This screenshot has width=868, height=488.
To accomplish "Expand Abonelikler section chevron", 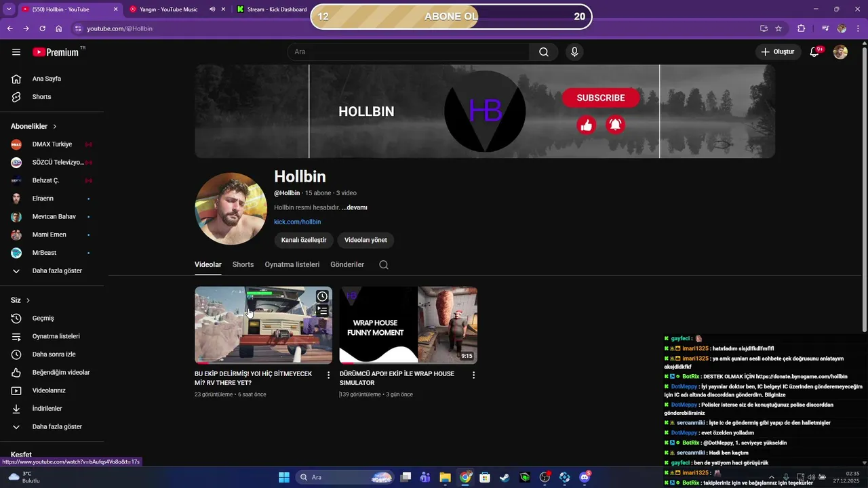I will click(x=55, y=127).
